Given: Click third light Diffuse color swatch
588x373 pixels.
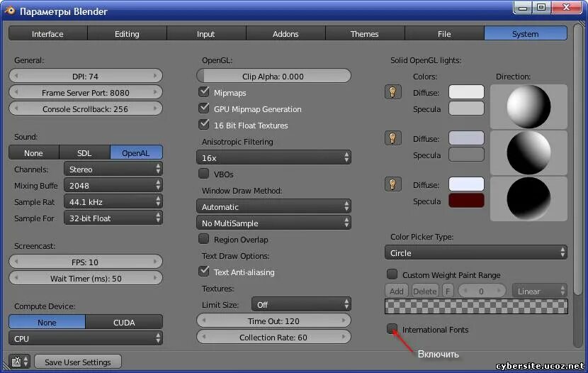Looking at the screenshot, I should pos(466,184).
